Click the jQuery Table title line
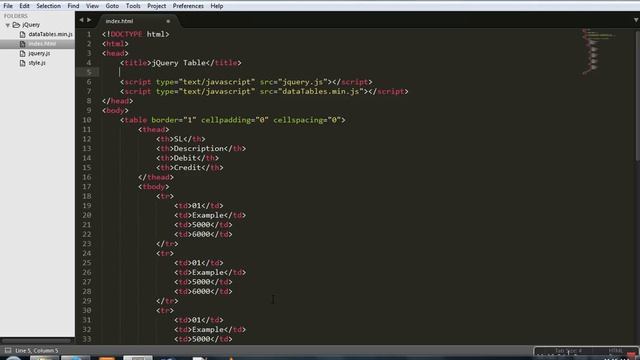The height and width of the screenshot is (360, 640). [x=181, y=63]
